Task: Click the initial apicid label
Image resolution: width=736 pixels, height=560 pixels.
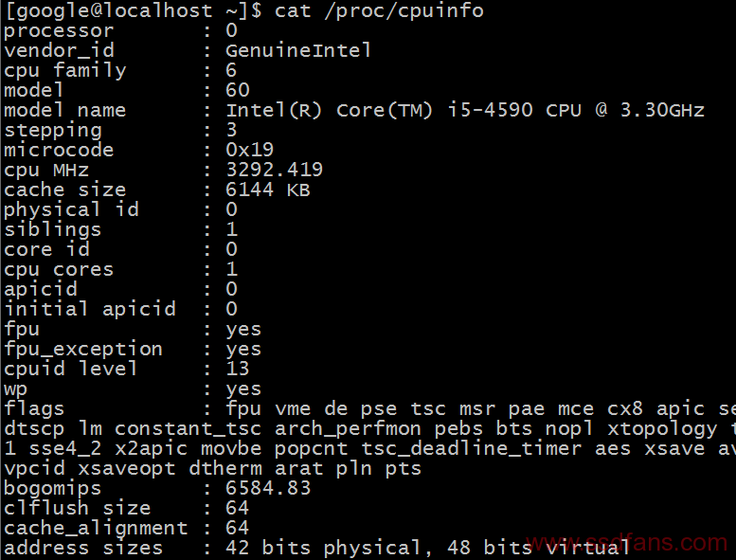Action: point(90,309)
